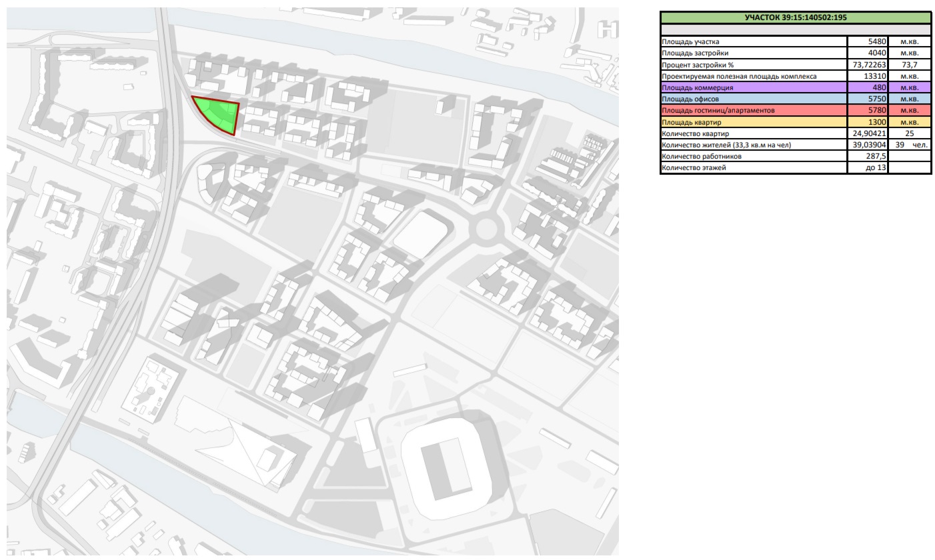935x560 pixels.
Task: Select the 1300 apartments area value
Action: click(x=868, y=122)
